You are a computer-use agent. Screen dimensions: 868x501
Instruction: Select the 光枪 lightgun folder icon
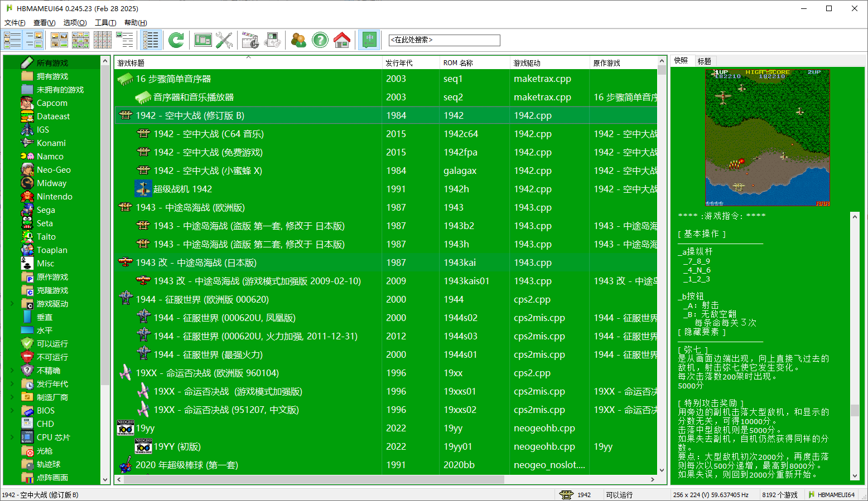coord(27,451)
